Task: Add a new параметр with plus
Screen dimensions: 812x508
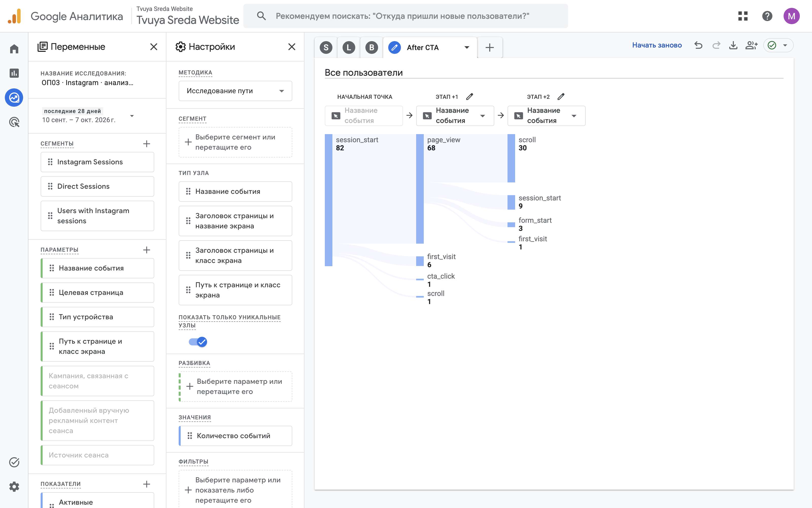Action: pyautogui.click(x=147, y=250)
